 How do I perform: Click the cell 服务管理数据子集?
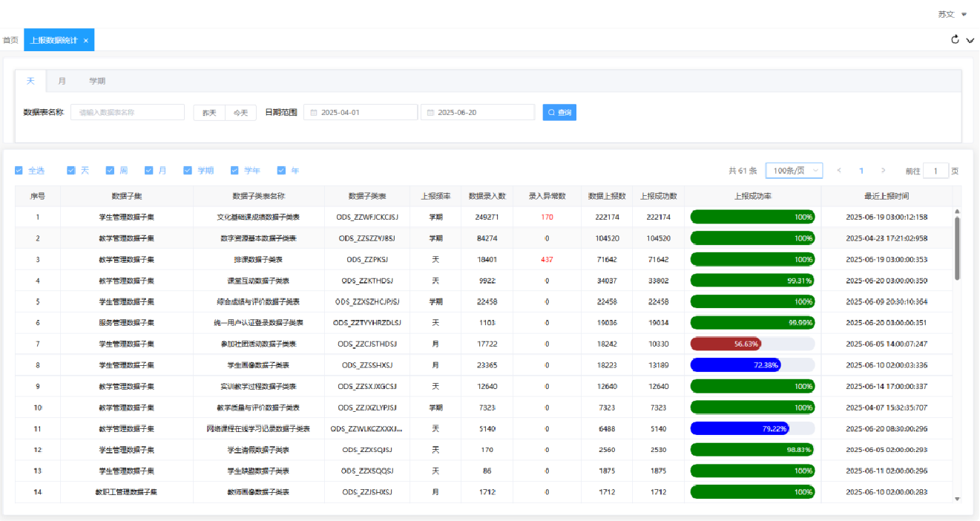(x=127, y=323)
